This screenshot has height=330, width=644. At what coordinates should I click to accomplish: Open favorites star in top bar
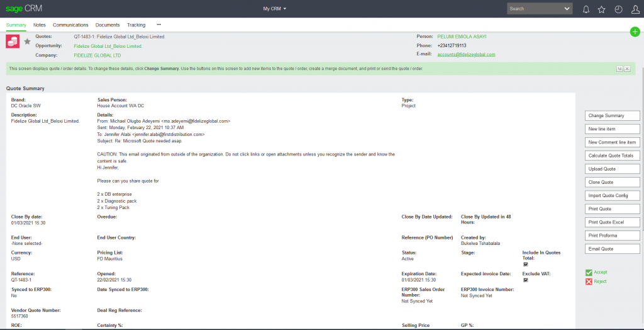(x=602, y=9)
